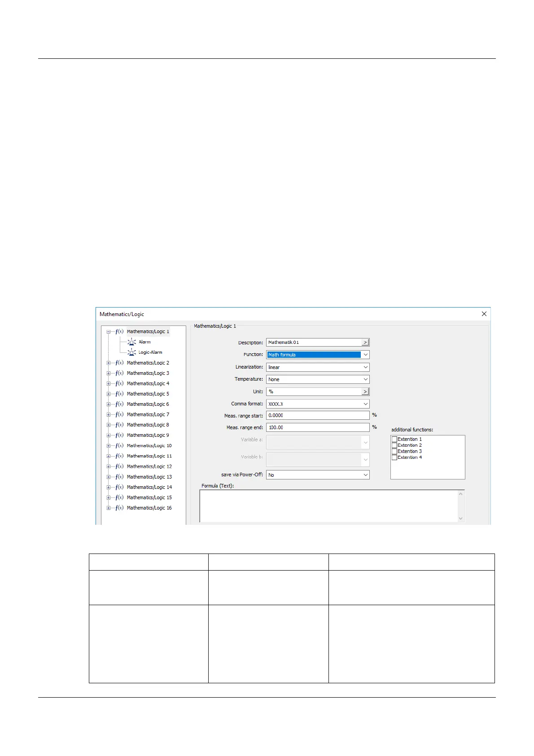Expand the Mathematics/Logic 13 tree node
The height and width of the screenshot is (756, 534).
[x=108, y=477]
